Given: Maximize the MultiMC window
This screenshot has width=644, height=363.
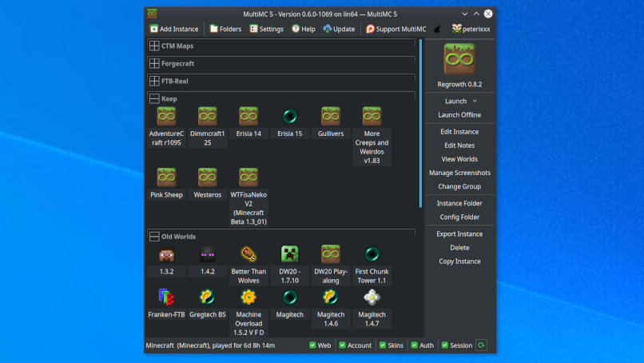Looking at the screenshot, I should point(476,14).
